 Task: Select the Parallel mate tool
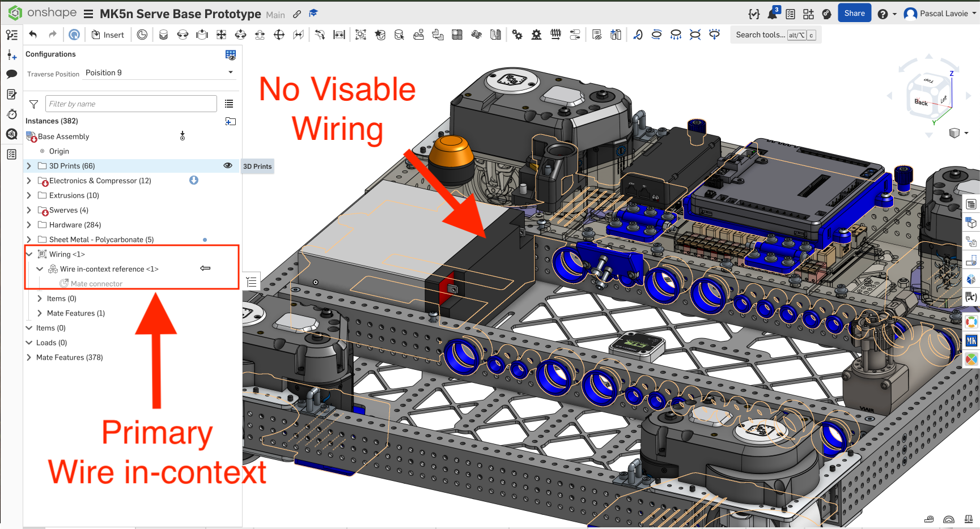click(x=298, y=35)
